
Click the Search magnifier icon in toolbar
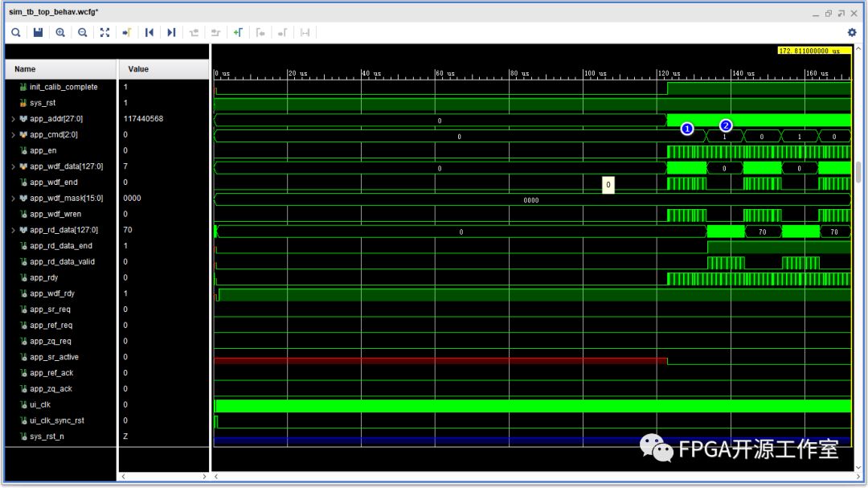(x=15, y=32)
